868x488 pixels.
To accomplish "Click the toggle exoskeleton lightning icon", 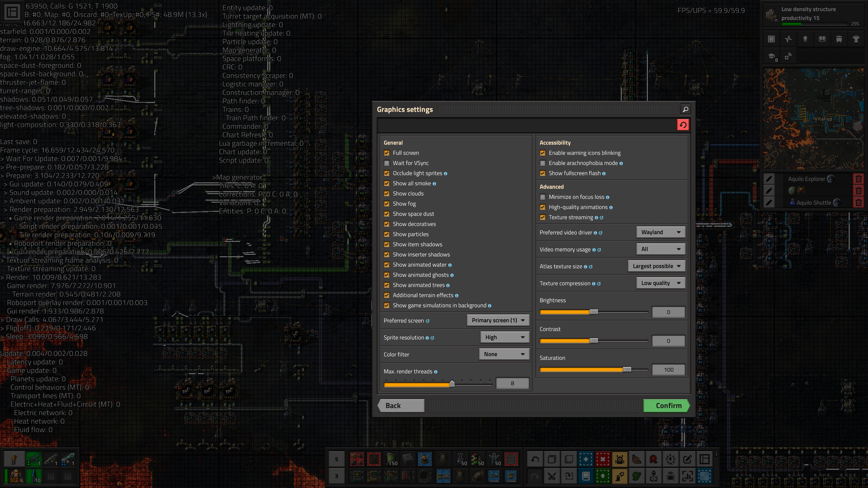I will tap(671, 460).
